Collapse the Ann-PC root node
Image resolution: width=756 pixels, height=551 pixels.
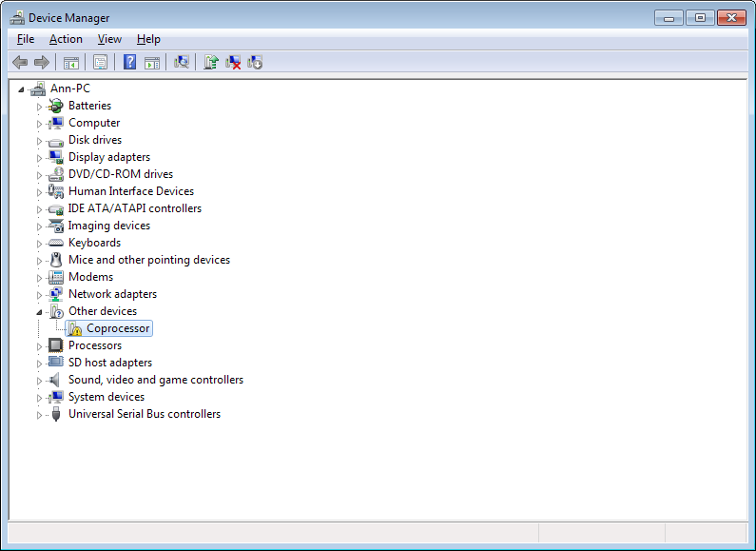21,89
